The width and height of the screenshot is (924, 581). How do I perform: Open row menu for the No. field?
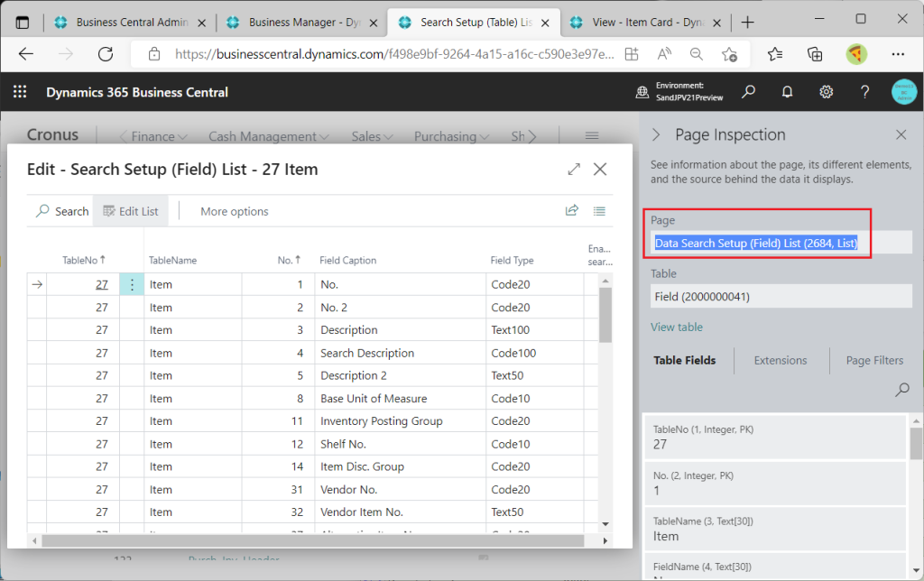[132, 284]
